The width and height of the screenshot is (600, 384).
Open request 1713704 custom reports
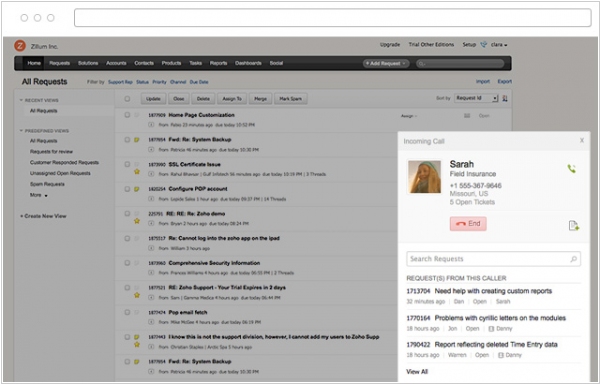[479, 291]
